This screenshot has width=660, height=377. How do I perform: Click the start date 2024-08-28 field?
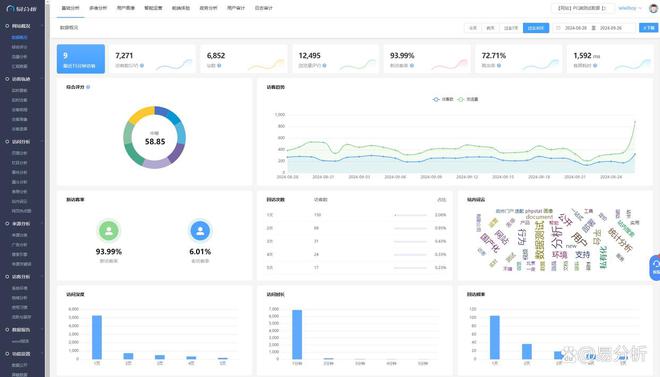pos(575,28)
